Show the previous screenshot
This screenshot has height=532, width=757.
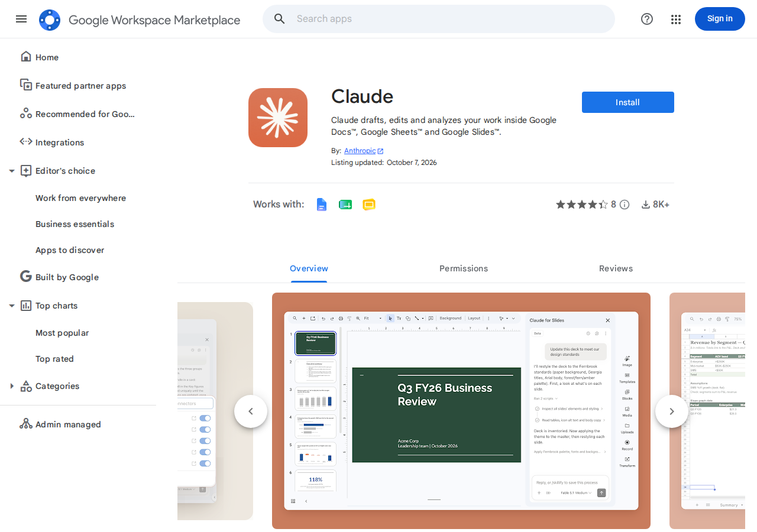pos(251,411)
